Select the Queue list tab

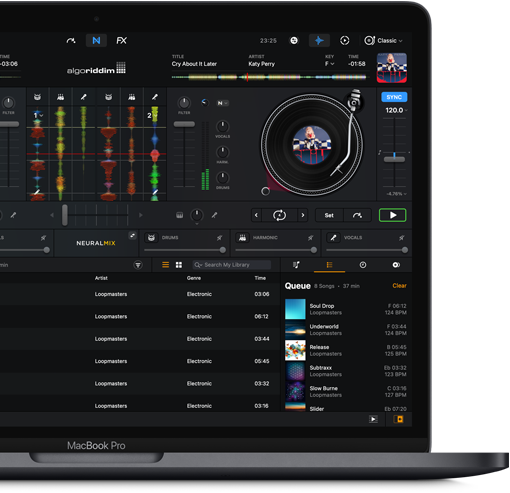tap(329, 265)
